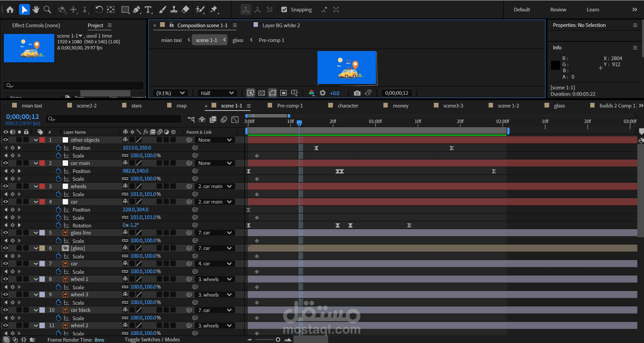The width and height of the screenshot is (644, 343).
Task: Select the Hand tool
Action: [36, 10]
